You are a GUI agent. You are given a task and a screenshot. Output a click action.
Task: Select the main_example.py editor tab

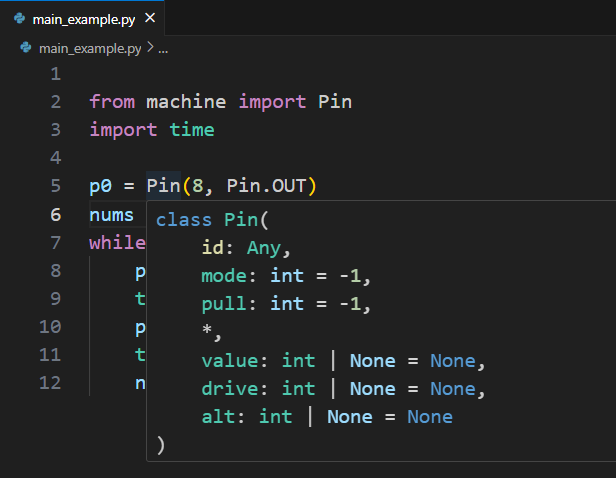click(82, 18)
